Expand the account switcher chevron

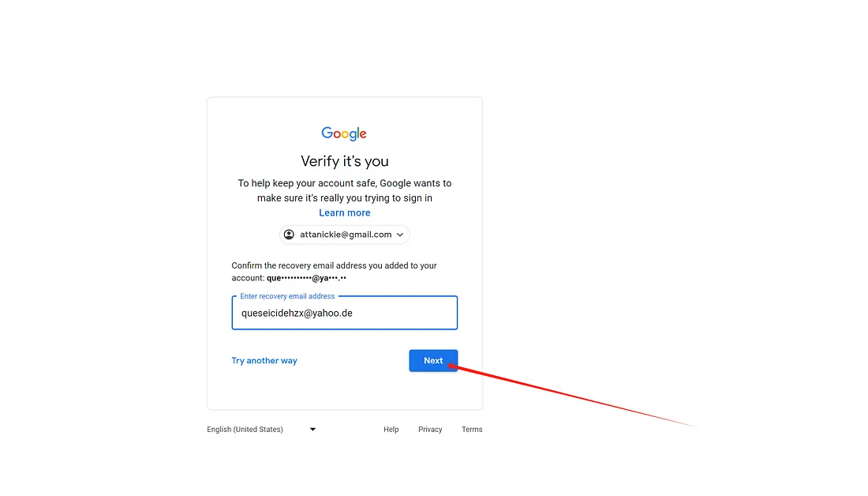tap(400, 235)
